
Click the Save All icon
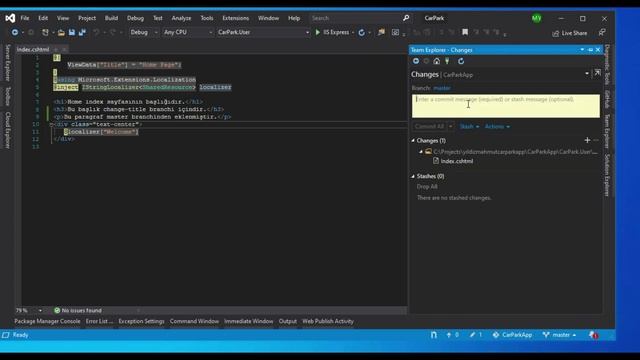pyautogui.click(x=82, y=32)
